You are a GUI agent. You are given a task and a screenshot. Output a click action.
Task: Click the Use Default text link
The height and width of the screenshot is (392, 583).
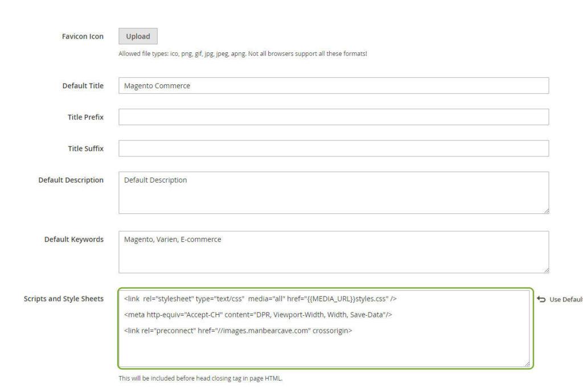point(566,299)
